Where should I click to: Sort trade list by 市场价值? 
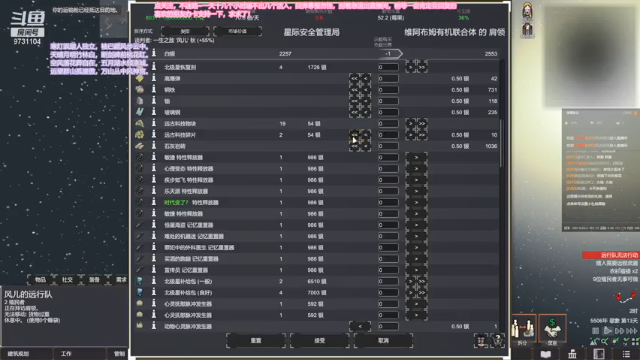237,31
